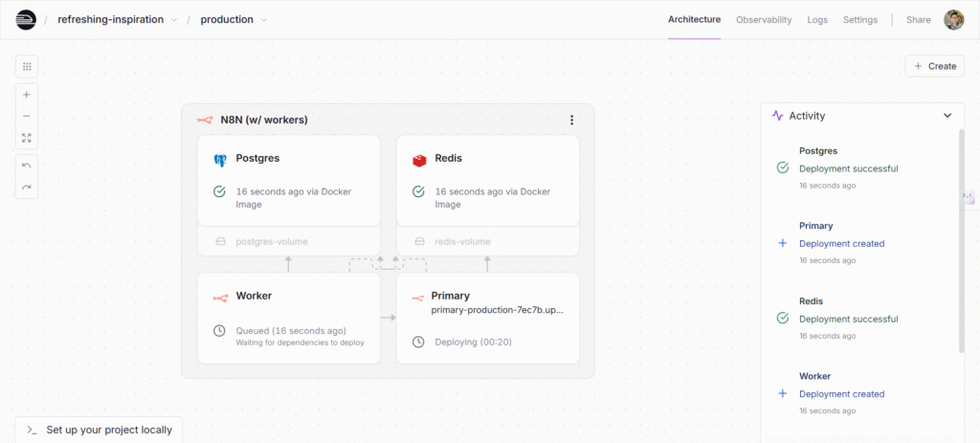Screen dimensions: 980x443
Task: Click the Primary activity plus icon
Action: pos(782,244)
